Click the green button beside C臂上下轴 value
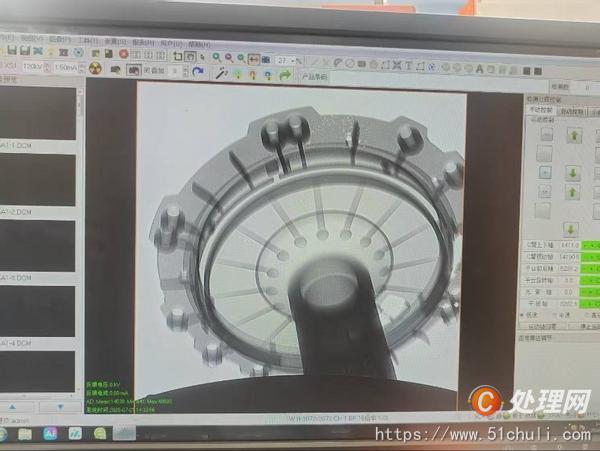600x451 pixels. [x=590, y=245]
